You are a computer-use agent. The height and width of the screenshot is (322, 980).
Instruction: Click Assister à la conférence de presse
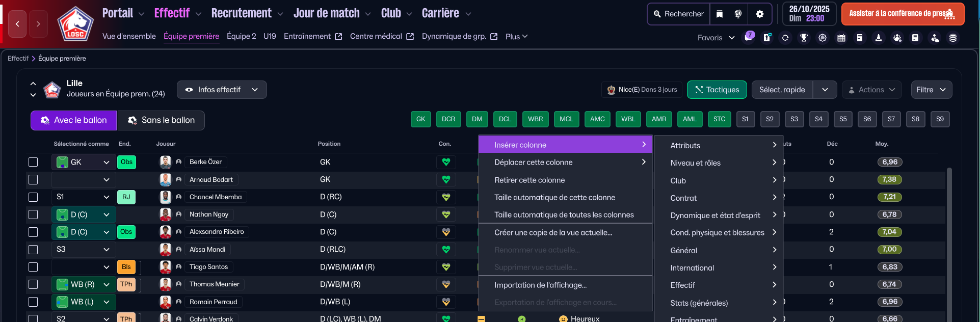pyautogui.click(x=902, y=14)
